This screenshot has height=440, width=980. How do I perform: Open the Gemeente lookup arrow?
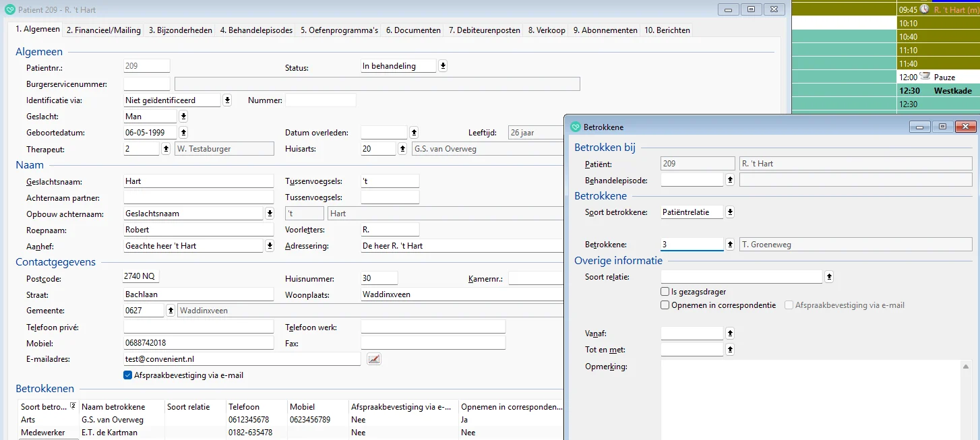171,311
